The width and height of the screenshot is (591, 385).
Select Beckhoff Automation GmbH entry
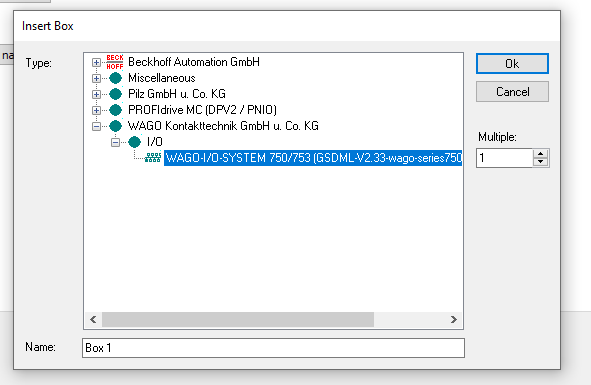(194, 62)
